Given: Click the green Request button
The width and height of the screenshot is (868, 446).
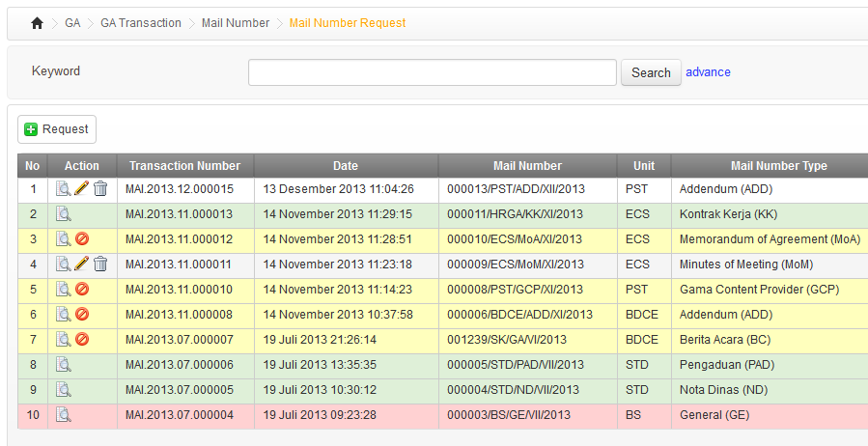Looking at the screenshot, I should (57, 129).
